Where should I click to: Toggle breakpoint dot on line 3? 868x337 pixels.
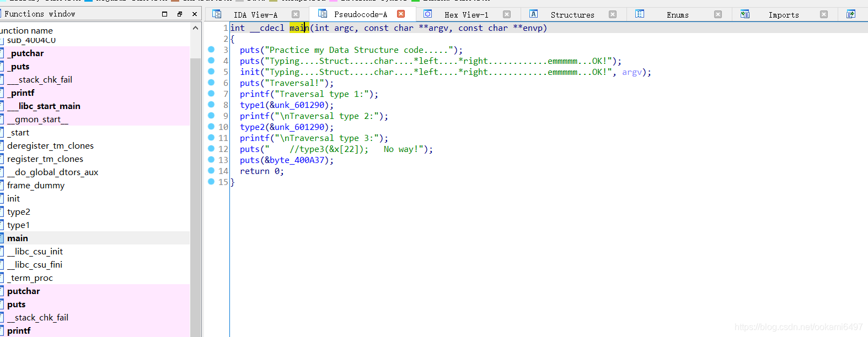(211, 50)
